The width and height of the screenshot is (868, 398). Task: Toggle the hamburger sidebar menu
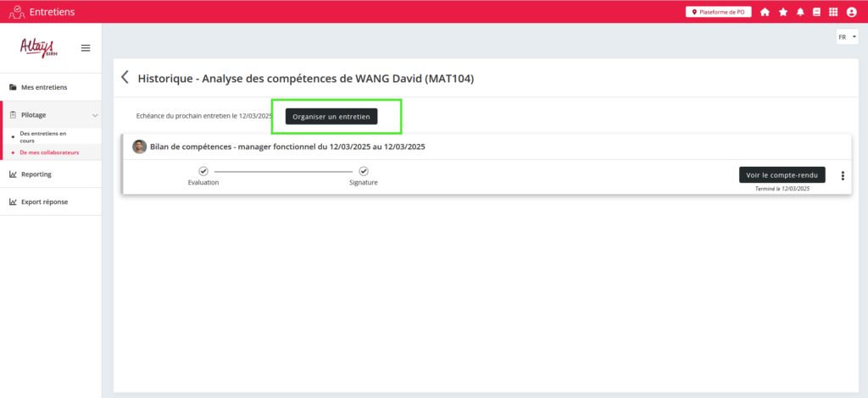(86, 47)
